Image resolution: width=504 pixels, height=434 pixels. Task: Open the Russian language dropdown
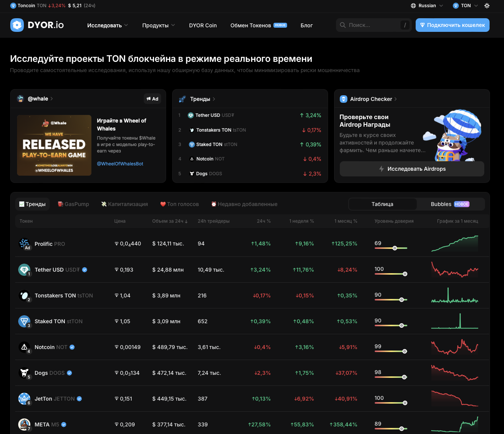(x=427, y=6)
